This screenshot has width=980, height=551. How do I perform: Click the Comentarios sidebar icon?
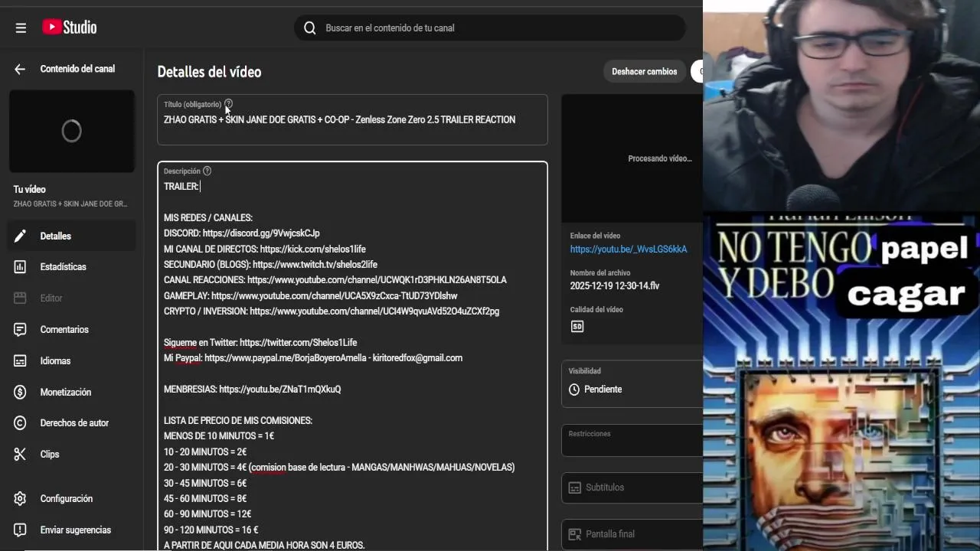[x=21, y=329]
